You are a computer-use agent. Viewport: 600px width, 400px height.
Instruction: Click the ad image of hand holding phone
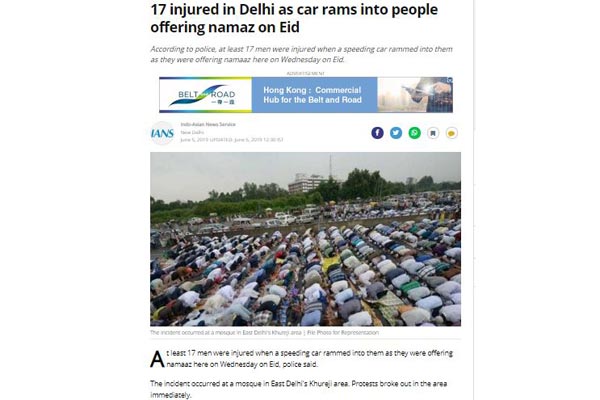(x=415, y=95)
